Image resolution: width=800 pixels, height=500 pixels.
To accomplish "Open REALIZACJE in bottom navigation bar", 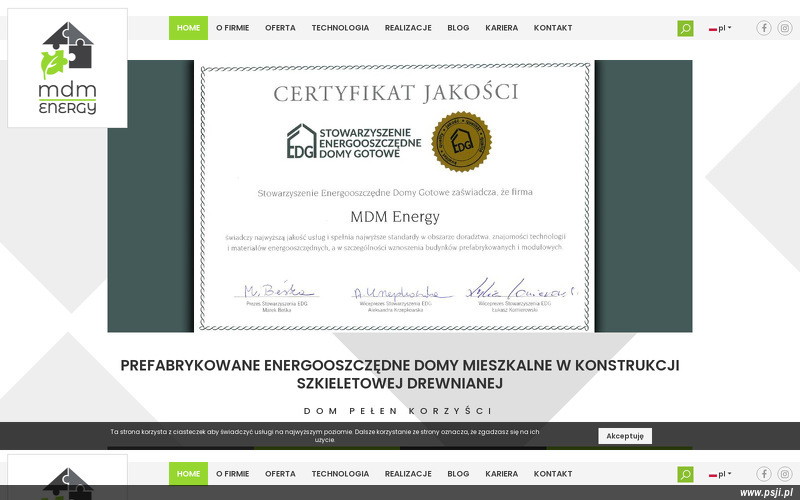I will pos(408,473).
